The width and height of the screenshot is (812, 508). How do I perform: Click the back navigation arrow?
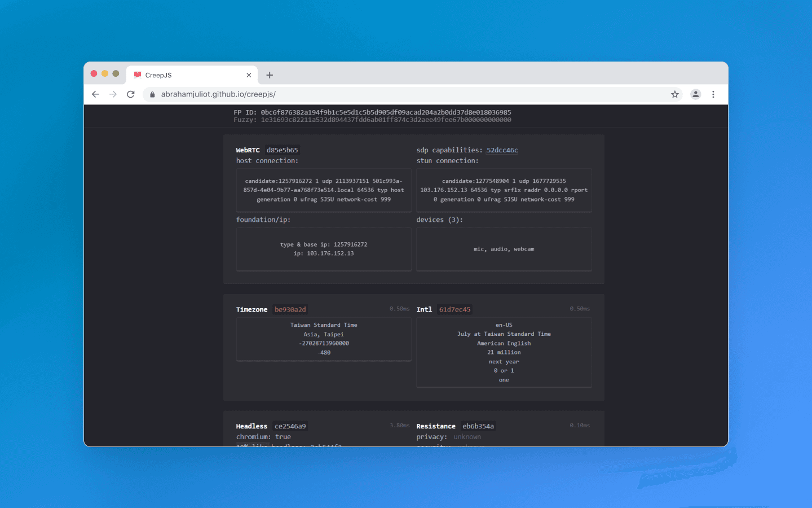95,94
